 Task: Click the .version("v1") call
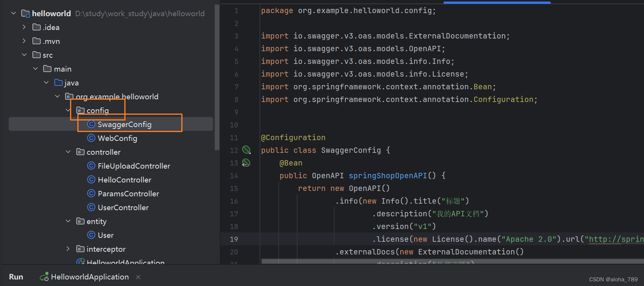(x=404, y=226)
